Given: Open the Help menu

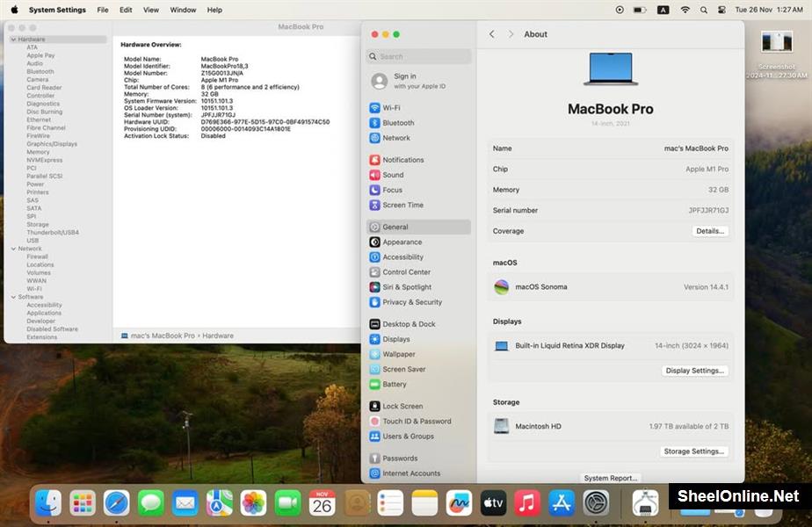Looking at the screenshot, I should (214, 10).
